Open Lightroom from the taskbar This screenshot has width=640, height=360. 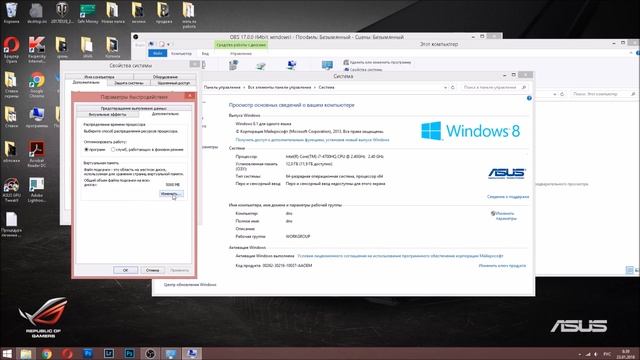point(109,353)
